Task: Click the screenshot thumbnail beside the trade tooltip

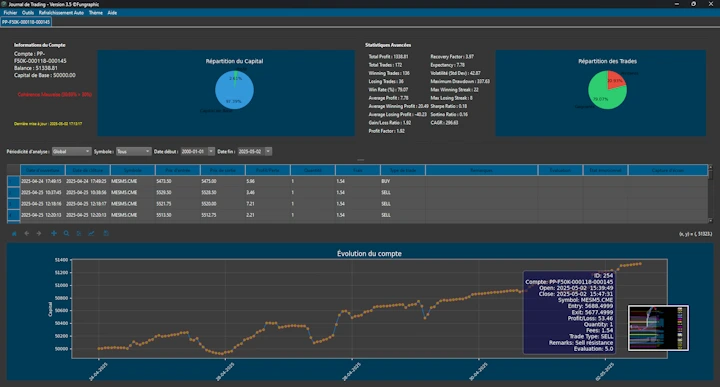Action: click(658, 328)
